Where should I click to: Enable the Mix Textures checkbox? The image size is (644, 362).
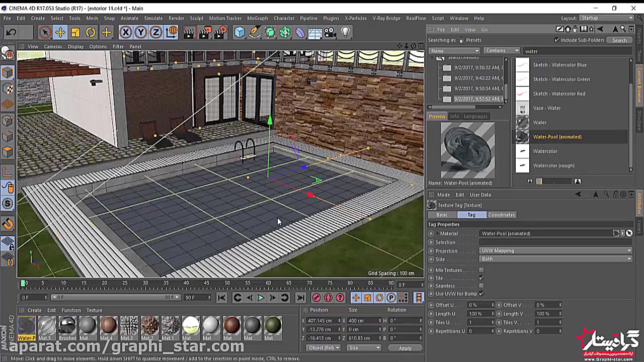(x=481, y=270)
